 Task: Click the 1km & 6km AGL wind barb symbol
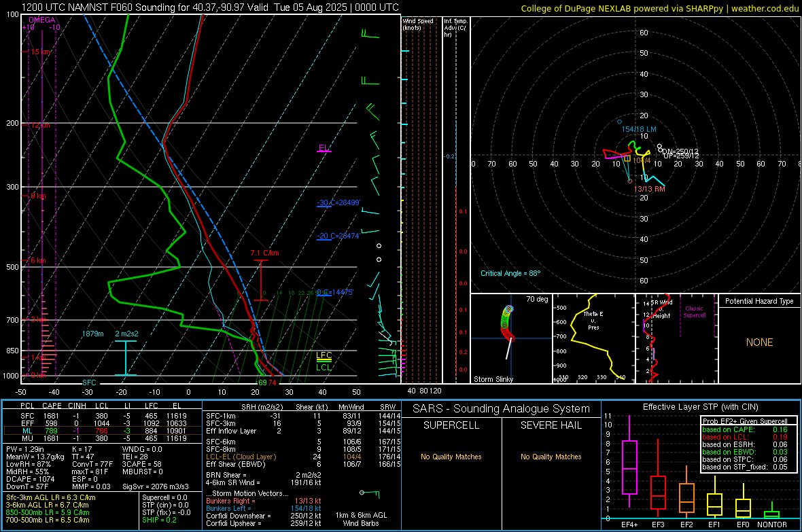[x=370, y=494]
